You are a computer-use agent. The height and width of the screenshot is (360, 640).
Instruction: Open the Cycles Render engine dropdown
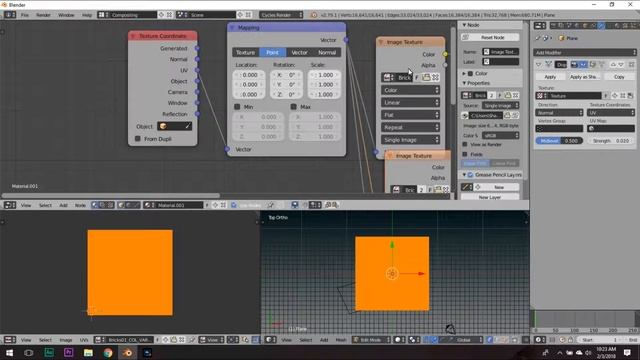281,15
